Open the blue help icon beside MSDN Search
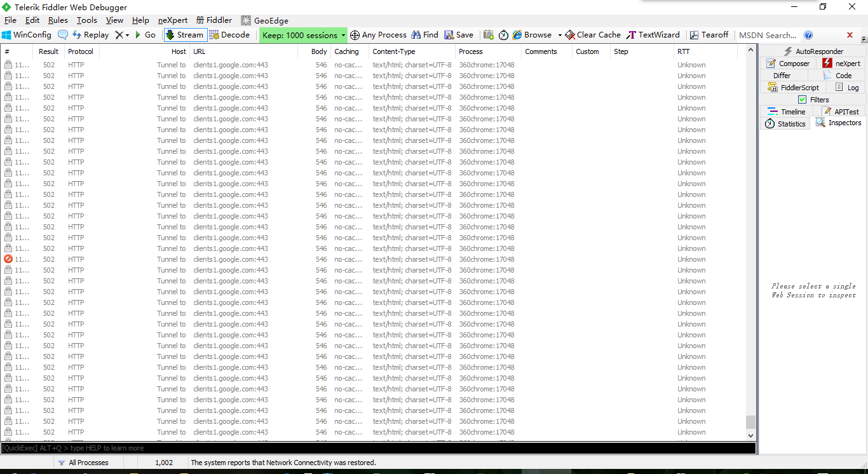 click(x=808, y=35)
